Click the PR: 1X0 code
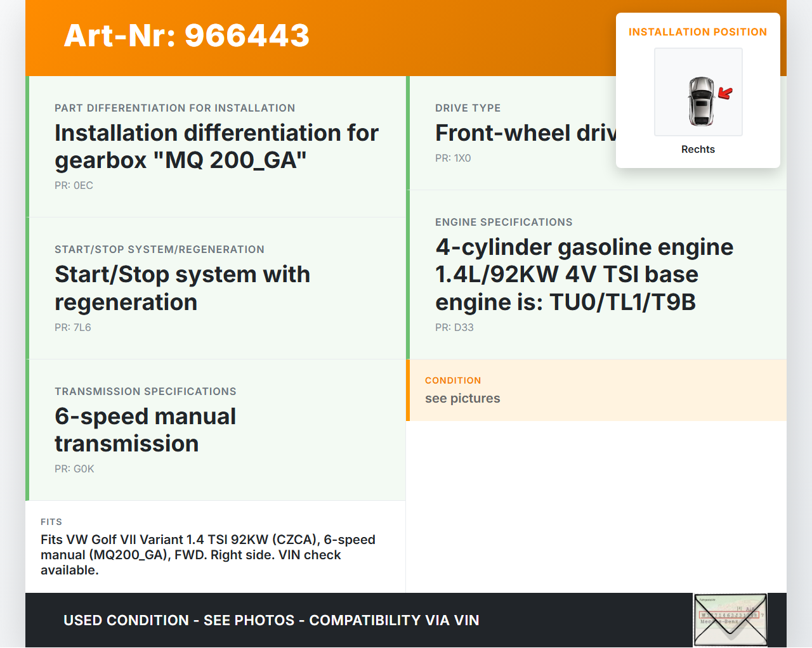 (x=453, y=159)
